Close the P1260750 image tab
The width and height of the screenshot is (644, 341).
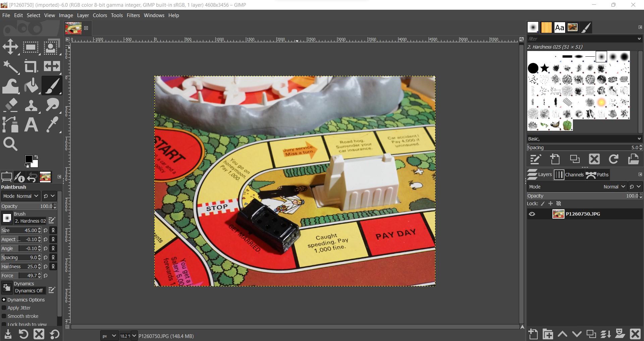[86, 28]
